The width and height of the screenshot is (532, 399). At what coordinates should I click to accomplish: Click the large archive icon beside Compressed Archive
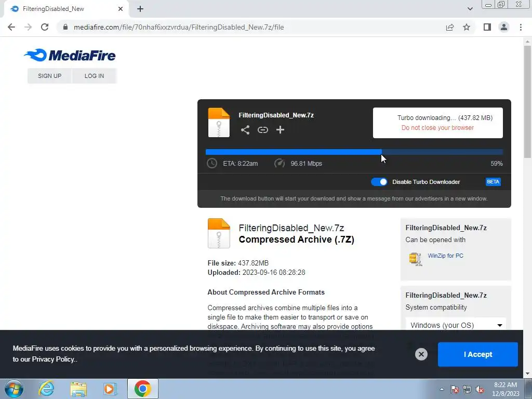(x=219, y=233)
